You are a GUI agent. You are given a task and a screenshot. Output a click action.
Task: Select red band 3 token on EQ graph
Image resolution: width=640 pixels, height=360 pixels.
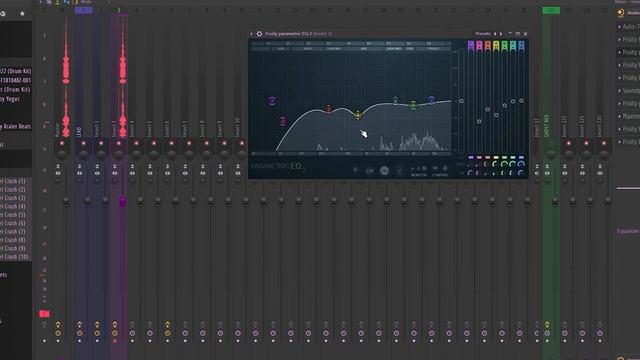tap(328, 109)
